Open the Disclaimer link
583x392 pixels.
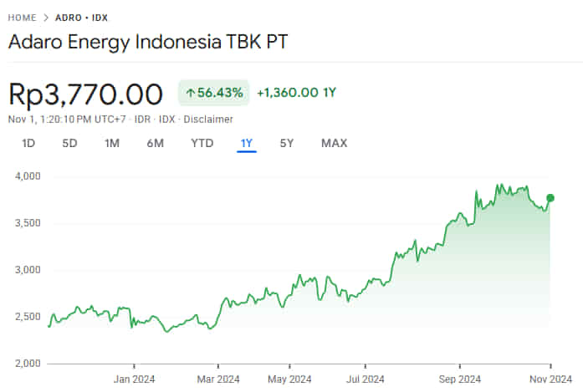pyautogui.click(x=207, y=119)
